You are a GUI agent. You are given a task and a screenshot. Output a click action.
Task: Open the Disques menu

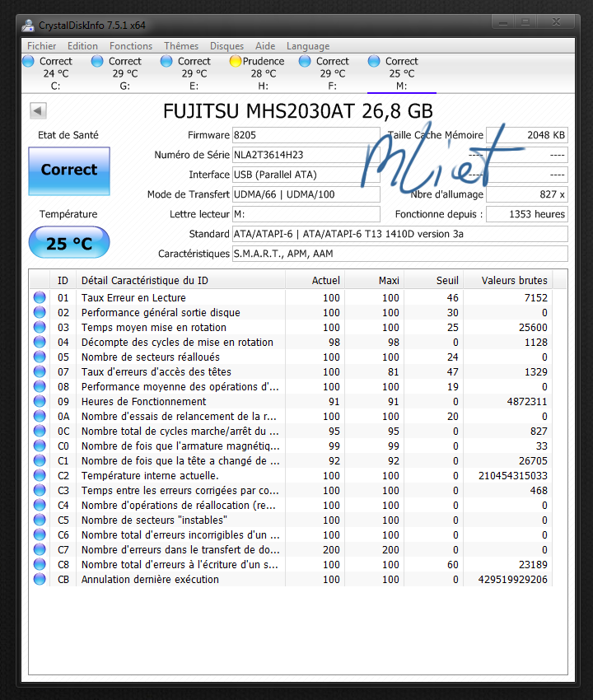click(x=226, y=46)
